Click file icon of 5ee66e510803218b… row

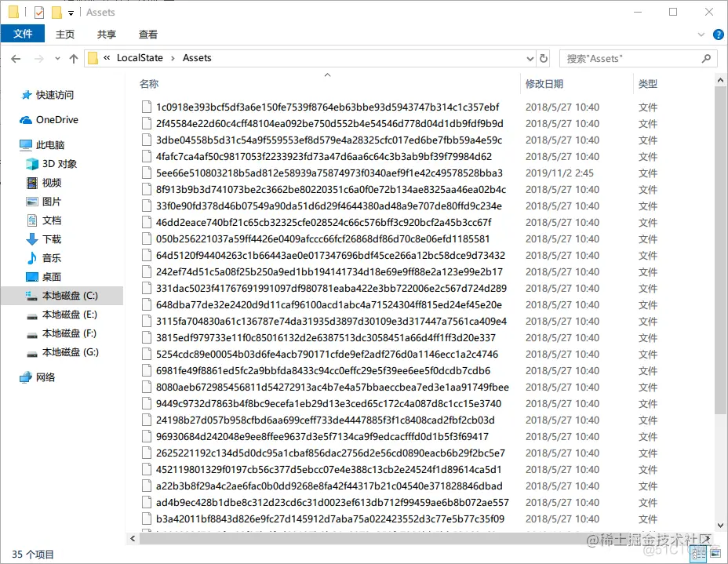pos(147,173)
